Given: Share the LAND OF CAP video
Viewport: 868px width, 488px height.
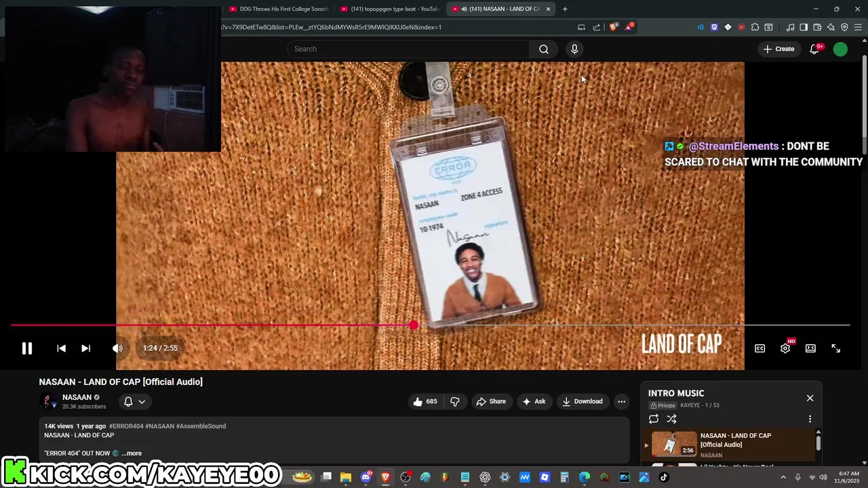Looking at the screenshot, I should pos(491,401).
